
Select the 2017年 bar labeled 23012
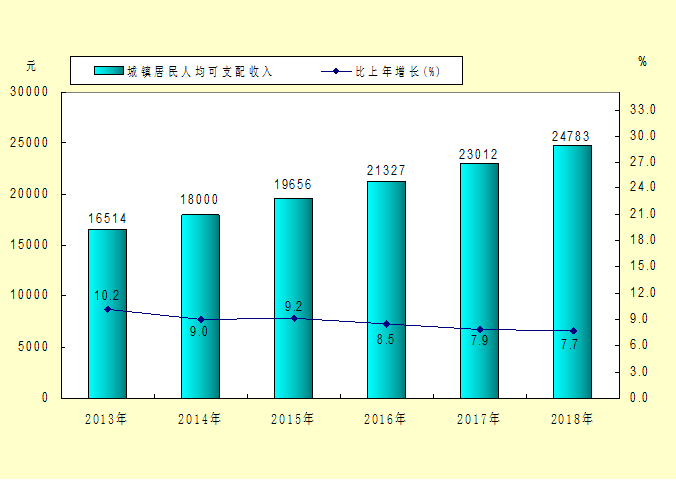479,281
